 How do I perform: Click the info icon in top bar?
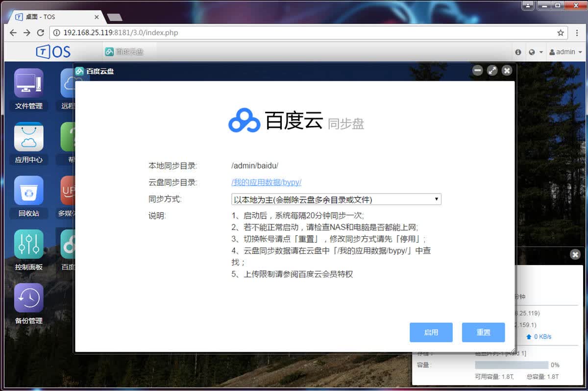518,52
